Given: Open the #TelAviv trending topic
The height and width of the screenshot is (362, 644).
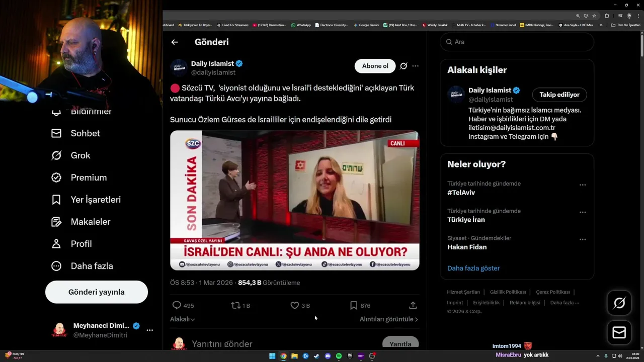Looking at the screenshot, I should coord(461,193).
